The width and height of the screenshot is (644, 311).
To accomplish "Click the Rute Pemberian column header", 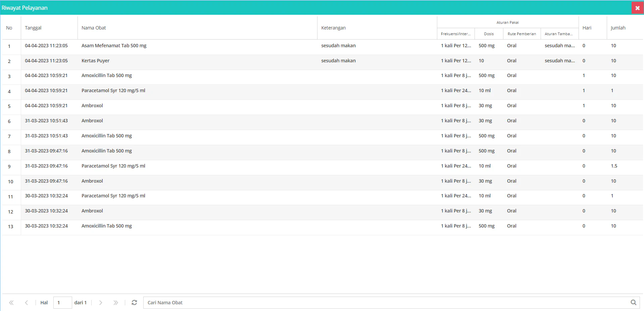I will (x=522, y=34).
